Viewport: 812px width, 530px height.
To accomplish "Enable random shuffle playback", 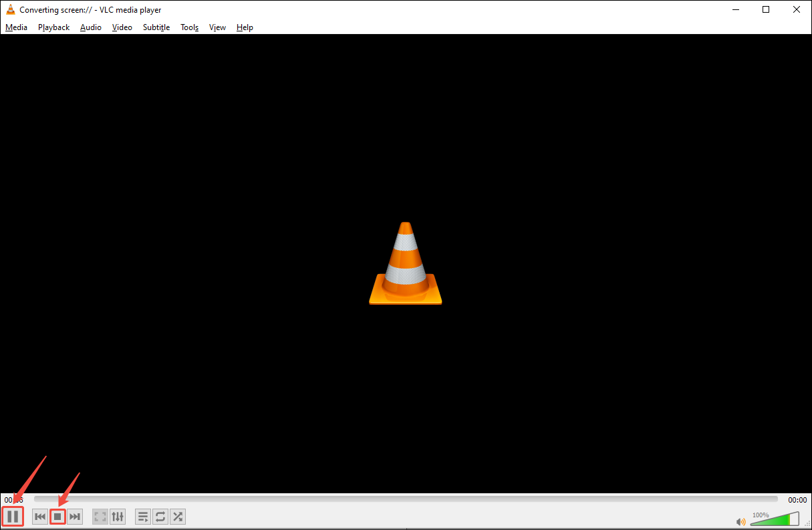I will click(177, 516).
